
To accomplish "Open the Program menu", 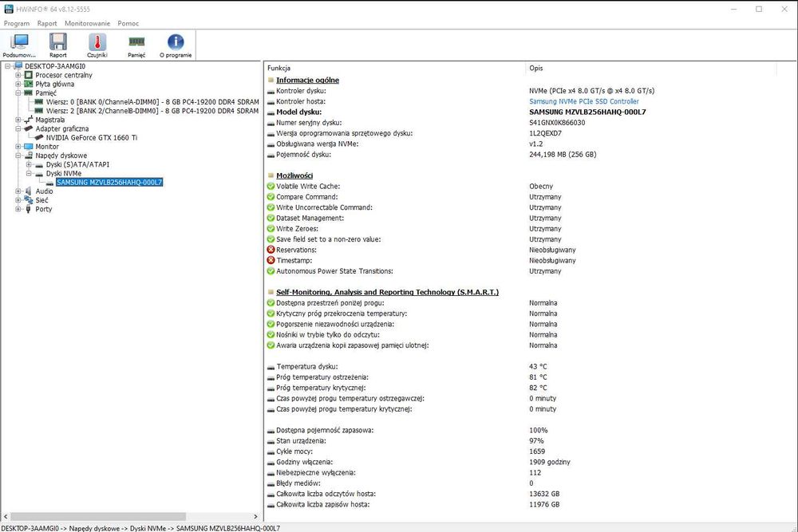I will [x=17, y=23].
